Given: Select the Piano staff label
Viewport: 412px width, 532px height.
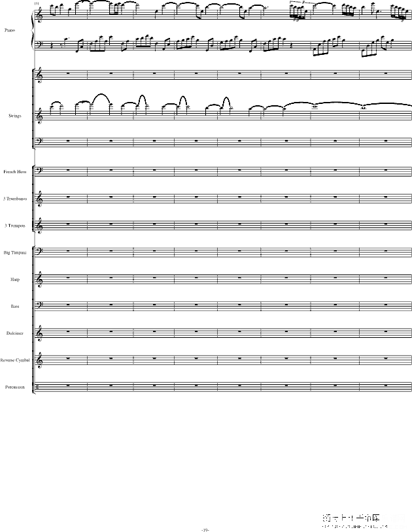Looking at the screenshot, I should pos(10,30).
